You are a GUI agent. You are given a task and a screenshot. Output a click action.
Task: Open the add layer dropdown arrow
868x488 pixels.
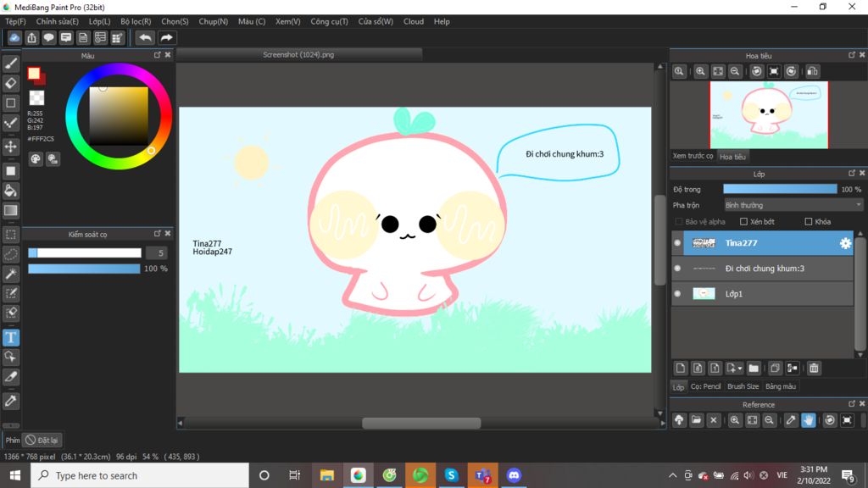click(x=739, y=368)
